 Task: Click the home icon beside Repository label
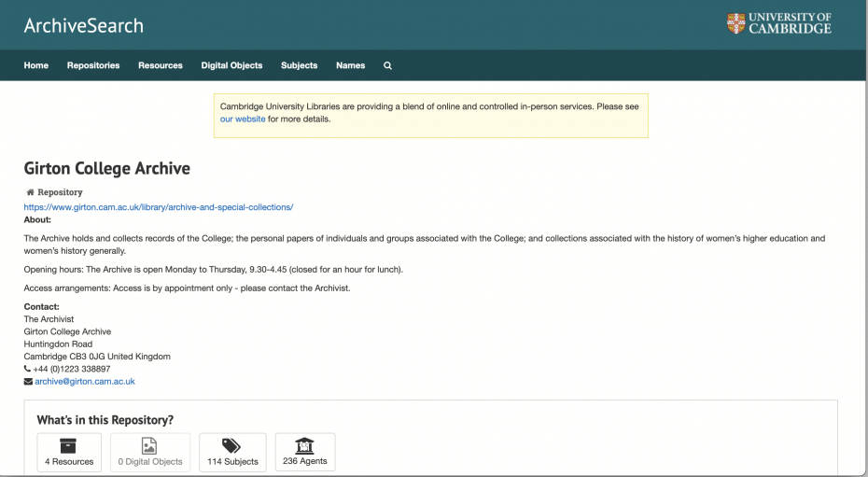[30, 192]
